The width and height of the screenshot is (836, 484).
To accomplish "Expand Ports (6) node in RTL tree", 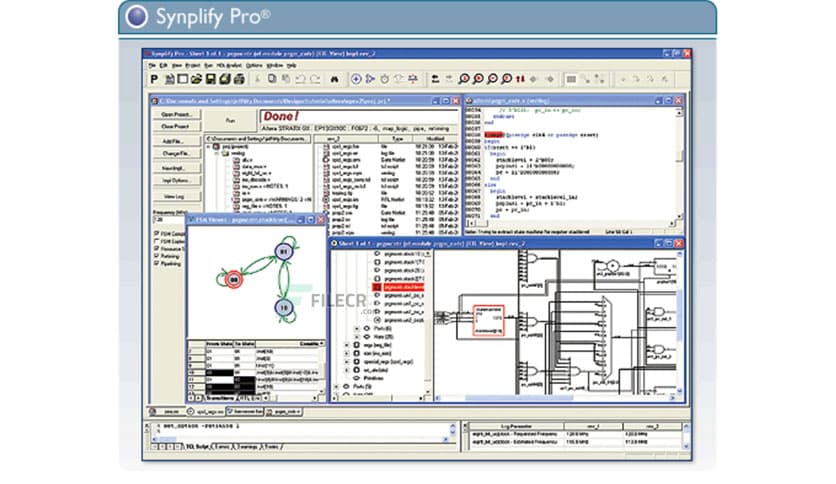I will 357,329.
